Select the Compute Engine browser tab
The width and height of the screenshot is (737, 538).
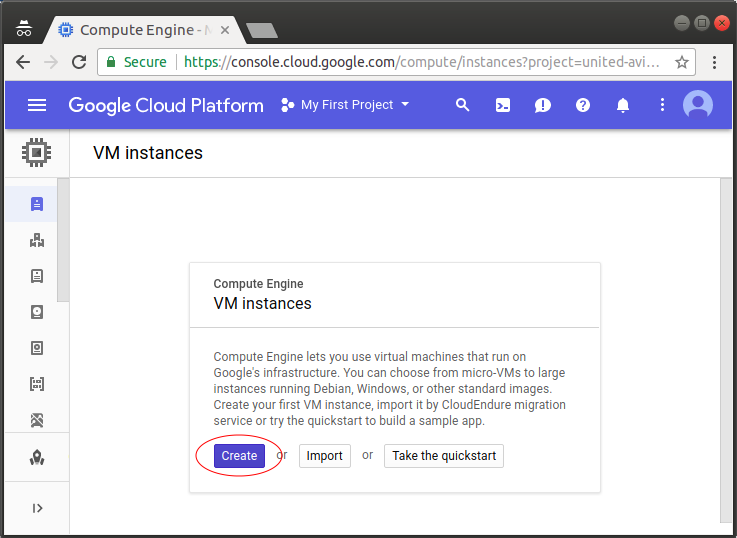coord(143,30)
